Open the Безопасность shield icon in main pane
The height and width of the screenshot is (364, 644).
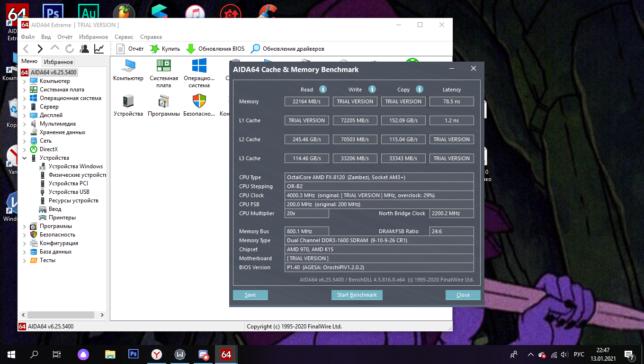tap(199, 105)
